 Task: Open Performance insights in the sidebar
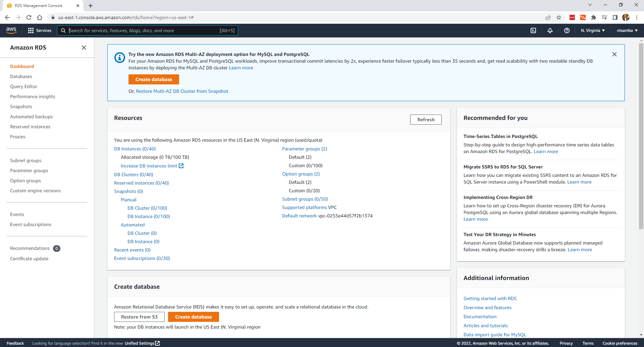(x=33, y=96)
